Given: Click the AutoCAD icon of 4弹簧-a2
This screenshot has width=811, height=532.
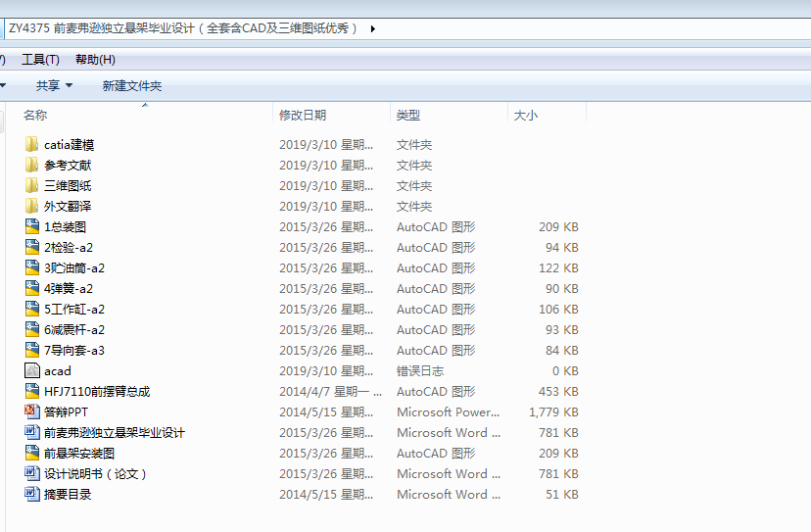Looking at the screenshot, I should pyautogui.click(x=32, y=288).
